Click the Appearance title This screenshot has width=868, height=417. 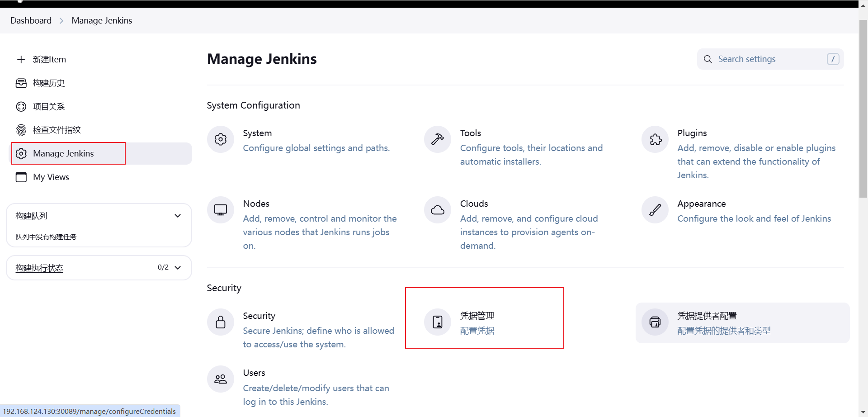tap(702, 204)
